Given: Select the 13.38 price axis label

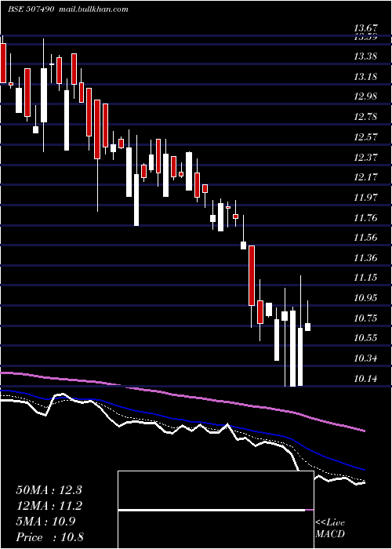Looking at the screenshot, I should (x=365, y=56).
